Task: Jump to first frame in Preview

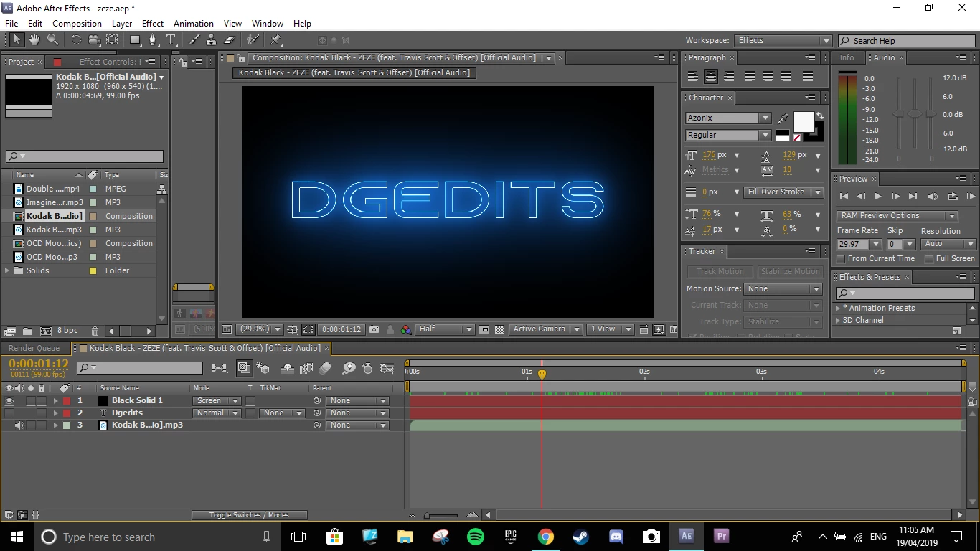Action: pyautogui.click(x=844, y=197)
